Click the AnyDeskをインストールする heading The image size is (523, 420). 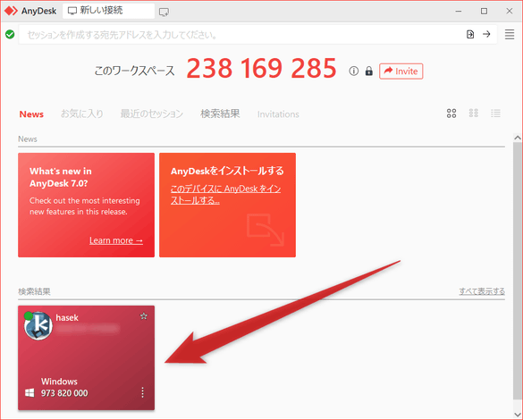(227, 171)
